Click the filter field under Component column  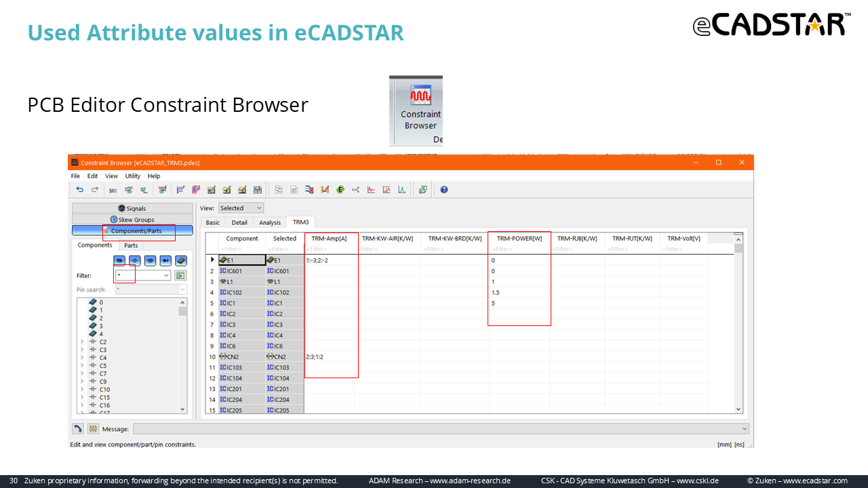[x=242, y=249]
